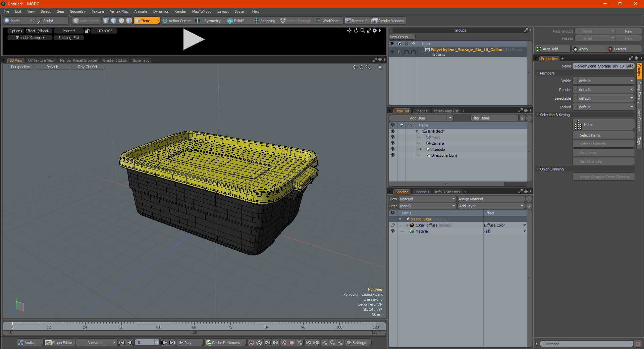Toggle the preview lock icon
The height and width of the screenshot is (349, 644).
point(87,31)
